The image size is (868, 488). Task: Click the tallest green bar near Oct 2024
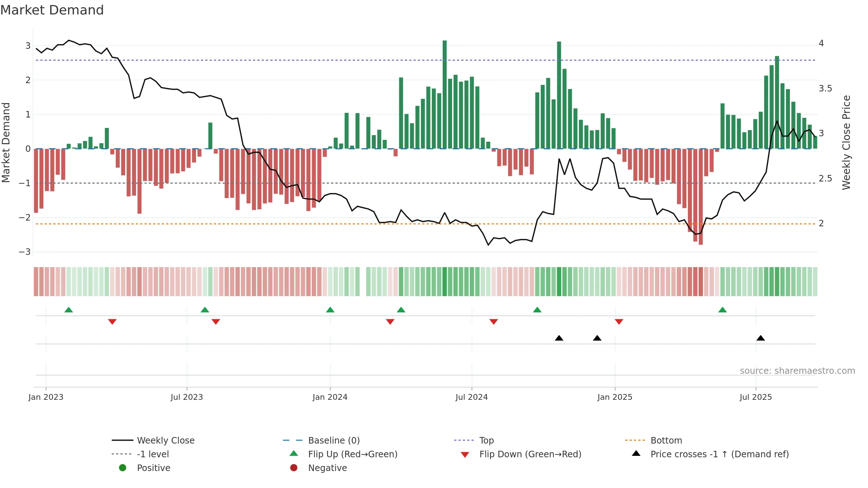559,95
